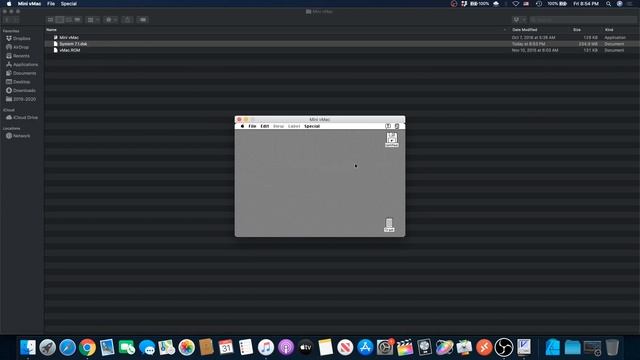Open Spotlight search in macOS menu bar
This screenshot has width=640, height=360.
608,4
